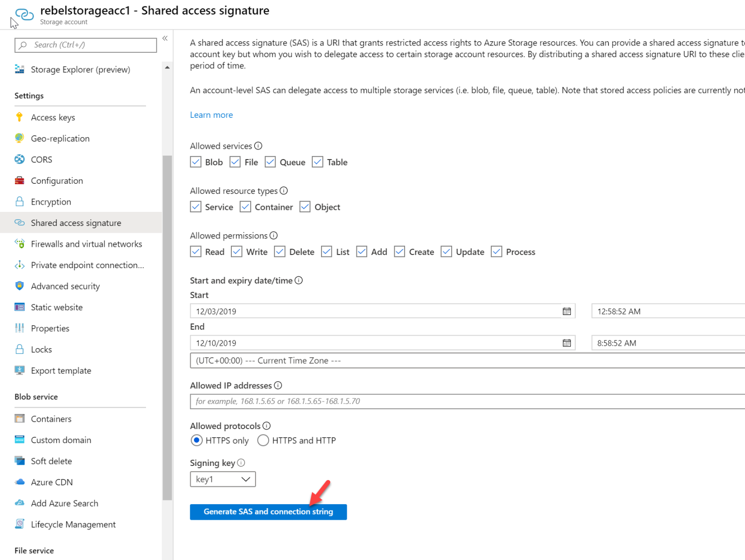Click the Allowed permissions info icon
The width and height of the screenshot is (745, 560).
275,235
